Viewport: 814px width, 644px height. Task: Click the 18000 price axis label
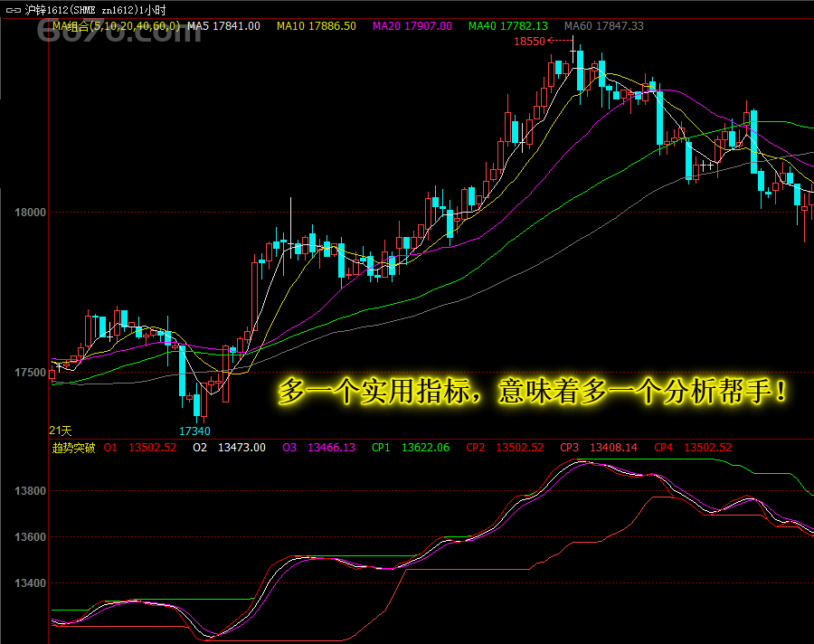(30, 213)
